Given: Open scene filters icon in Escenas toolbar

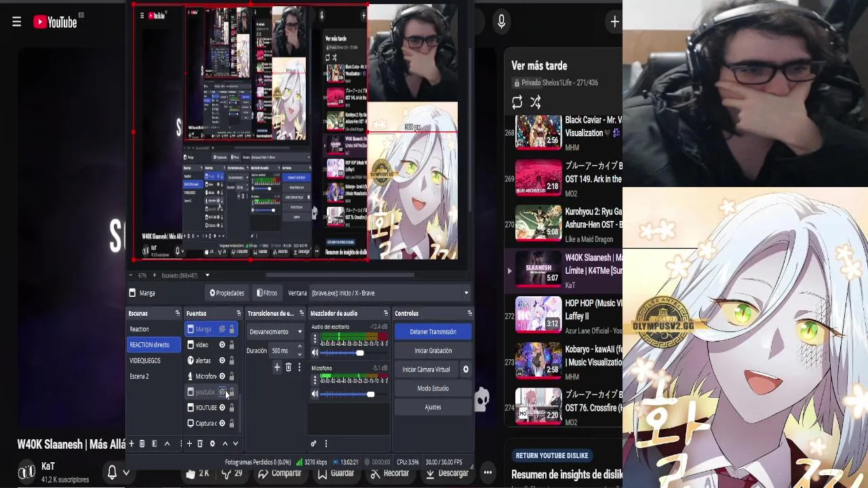Looking at the screenshot, I should coord(154,443).
